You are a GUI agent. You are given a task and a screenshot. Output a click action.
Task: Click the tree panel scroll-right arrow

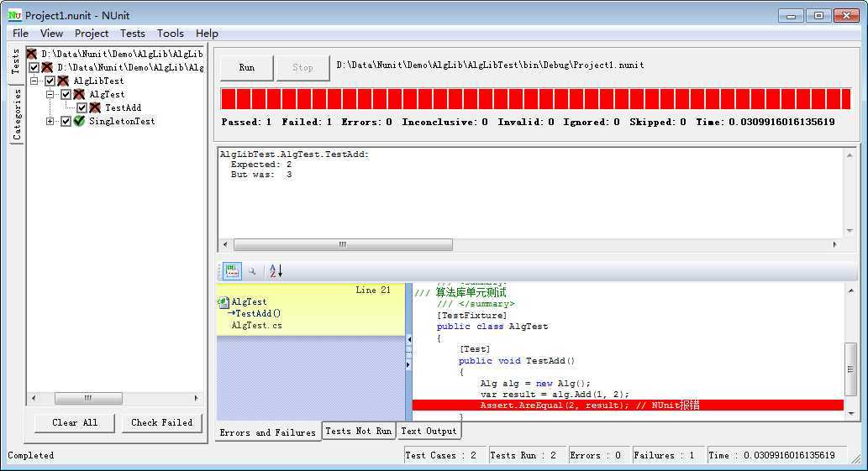point(196,398)
